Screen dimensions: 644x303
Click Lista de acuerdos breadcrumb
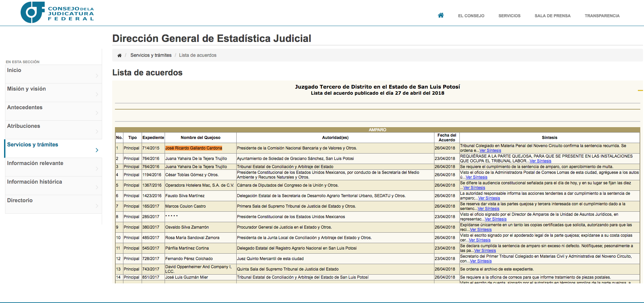point(198,55)
